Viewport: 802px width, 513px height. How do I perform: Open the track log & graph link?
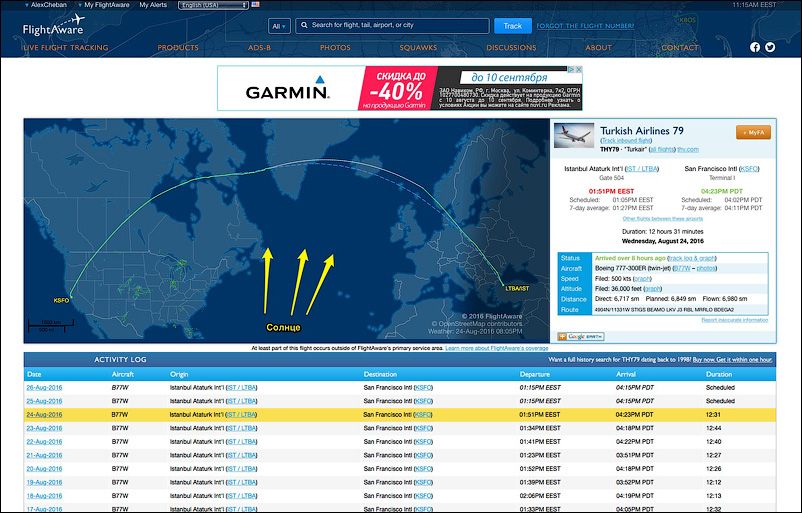(692, 258)
